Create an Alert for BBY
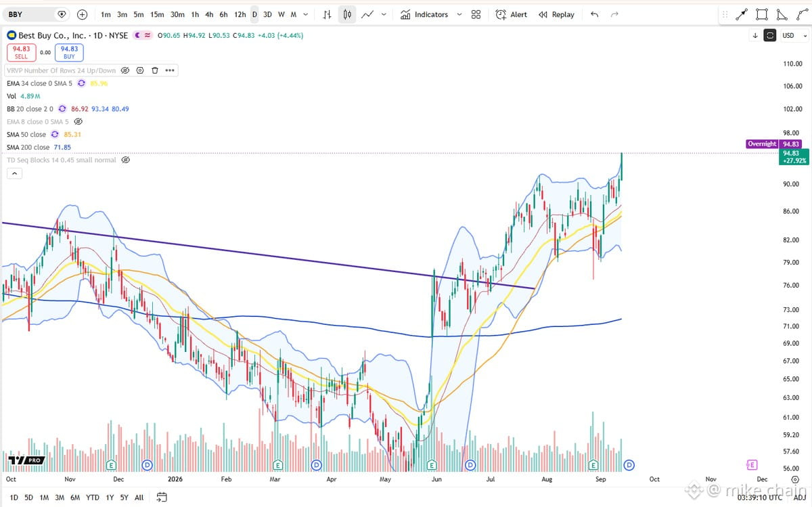Image resolution: width=812 pixels, height=507 pixels. tap(512, 14)
